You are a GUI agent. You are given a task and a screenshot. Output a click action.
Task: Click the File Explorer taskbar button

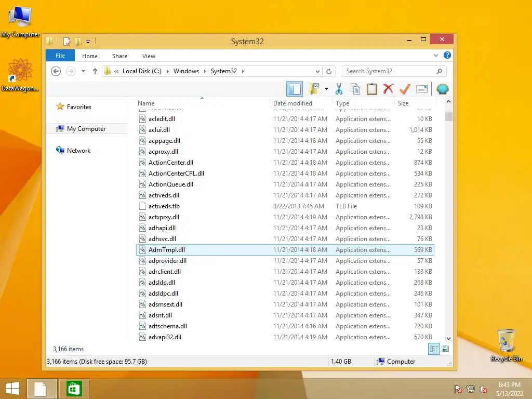(x=41, y=389)
